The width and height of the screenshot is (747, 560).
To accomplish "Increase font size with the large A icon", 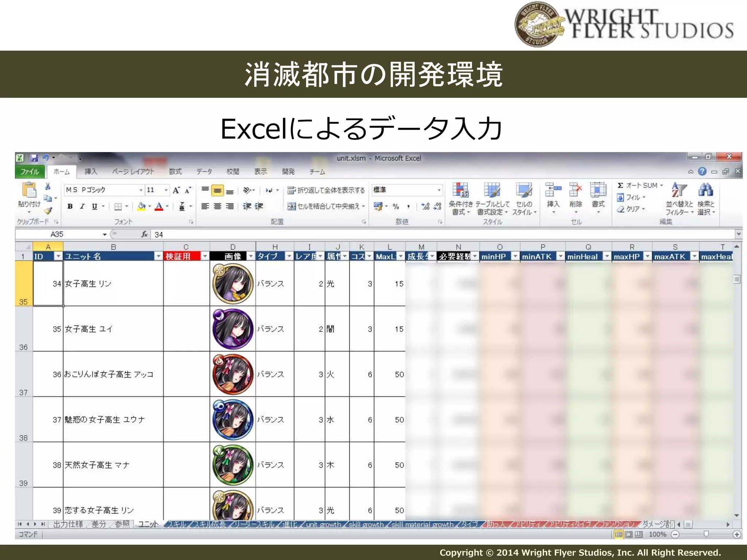I will [x=176, y=190].
